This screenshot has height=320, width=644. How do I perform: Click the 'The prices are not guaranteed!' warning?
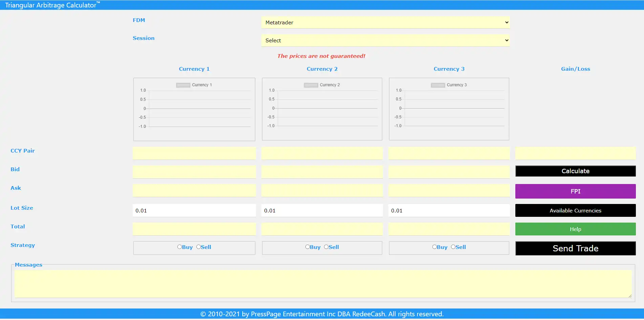click(x=321, y=56)
